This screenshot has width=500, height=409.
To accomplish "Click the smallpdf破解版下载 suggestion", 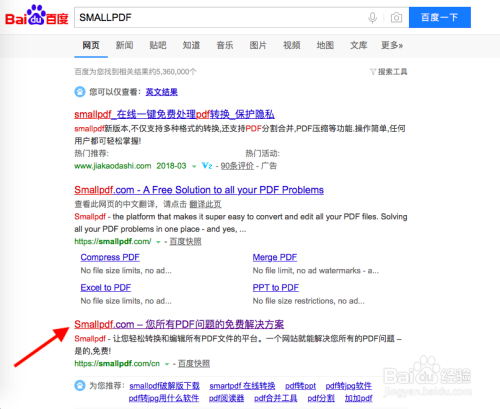I will tap(165, 386).
